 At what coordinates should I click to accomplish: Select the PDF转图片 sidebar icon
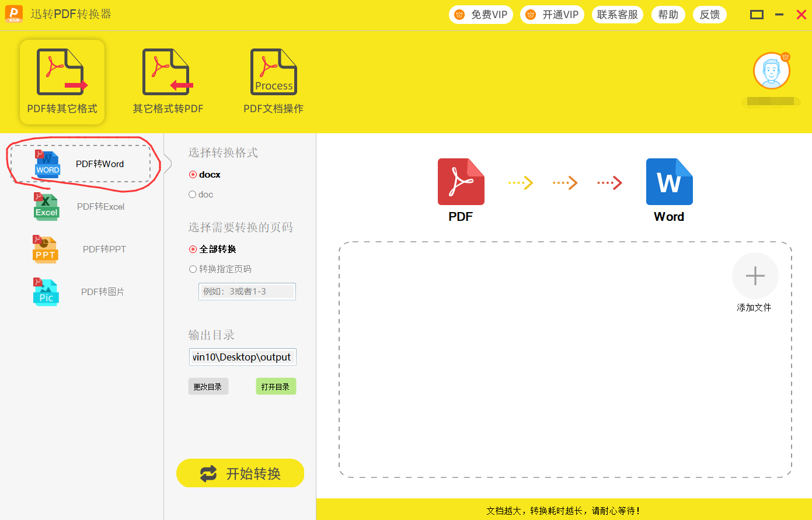tap(46, 292)
